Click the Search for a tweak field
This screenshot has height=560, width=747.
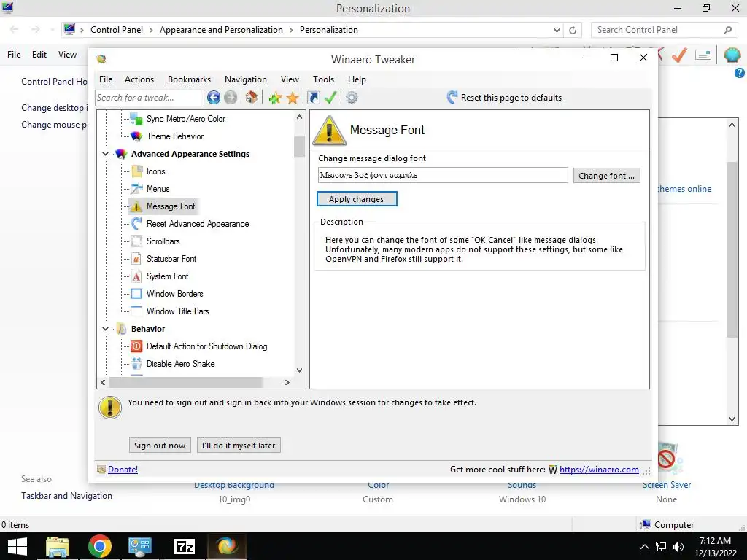(x=150, y=98)
